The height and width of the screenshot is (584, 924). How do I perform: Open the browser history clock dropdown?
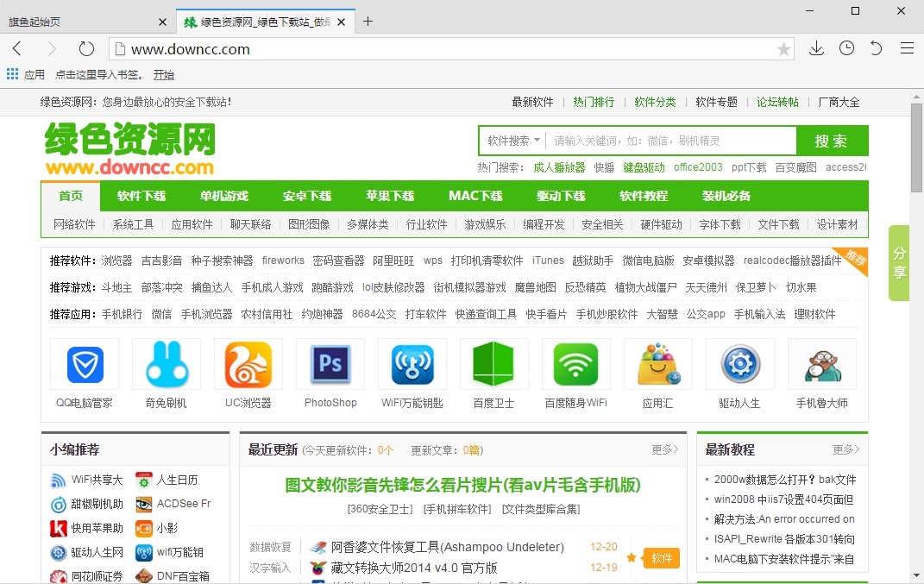click(846, 48)
